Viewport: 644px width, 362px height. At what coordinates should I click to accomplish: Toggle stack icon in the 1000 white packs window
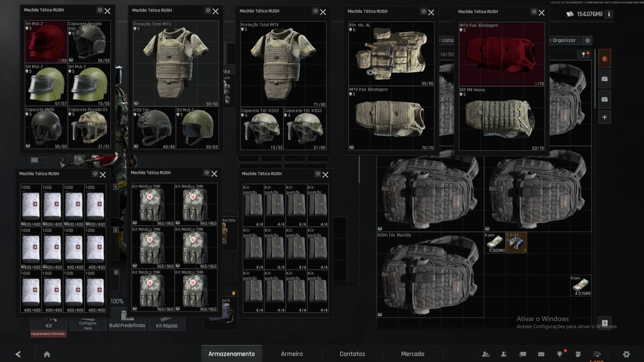[95, 173]
